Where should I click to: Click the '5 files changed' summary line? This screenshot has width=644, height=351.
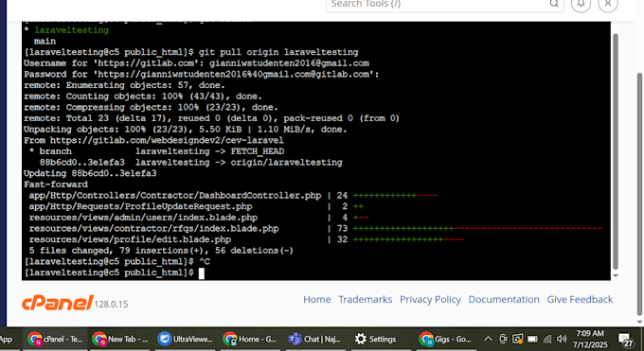click(x=161, y=251)
